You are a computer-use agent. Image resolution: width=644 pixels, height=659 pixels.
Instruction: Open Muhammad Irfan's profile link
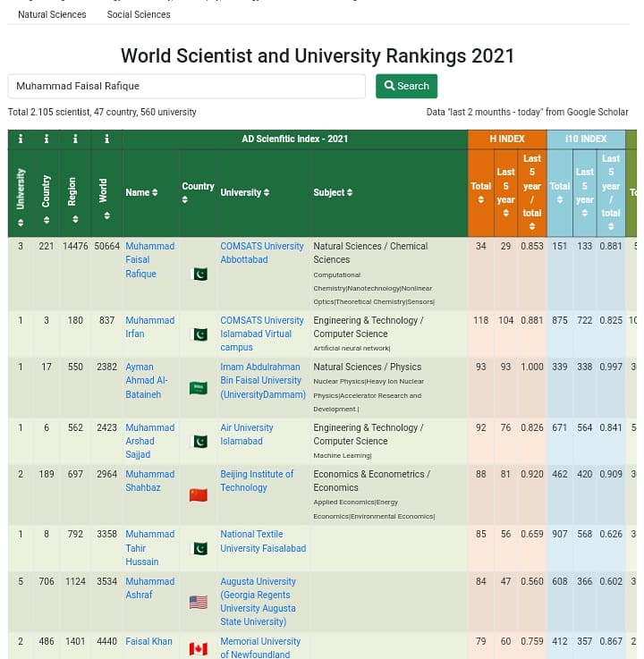(149, 327)
